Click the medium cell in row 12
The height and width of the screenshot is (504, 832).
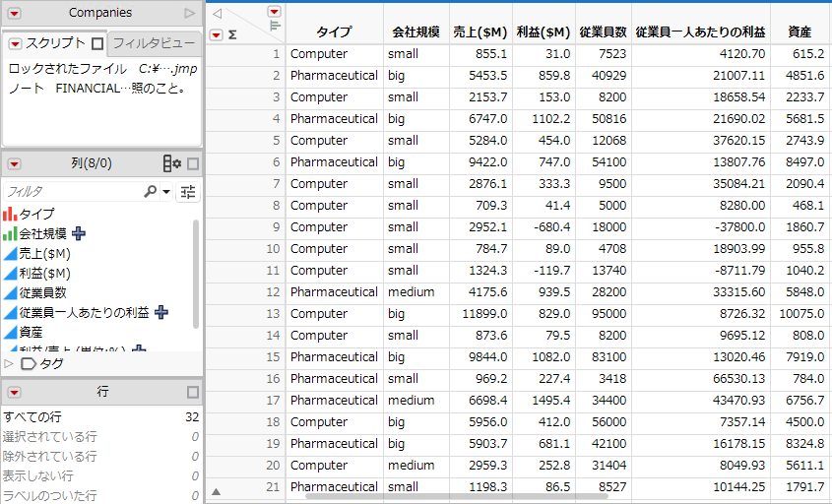click(416, 291)
